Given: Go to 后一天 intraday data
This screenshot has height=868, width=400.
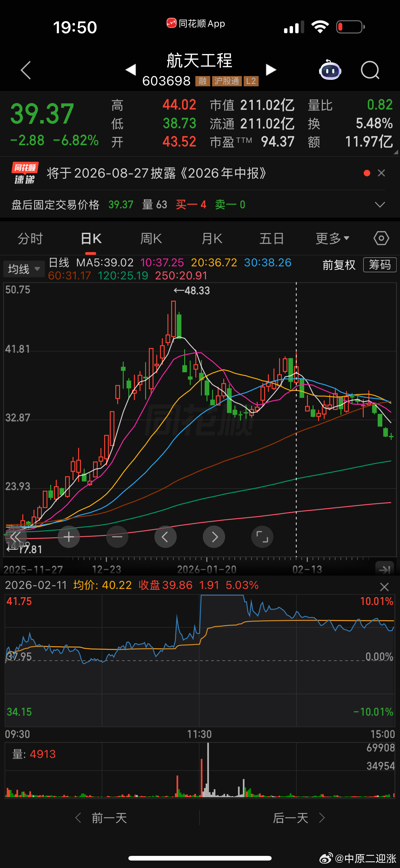Looking at the screenshot, I should tap(299, 818).
